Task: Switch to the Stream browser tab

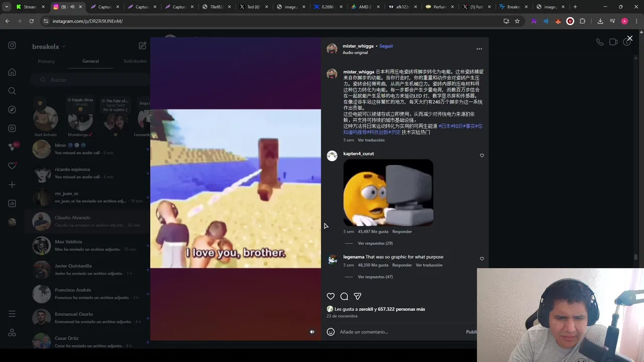Action: click(x=30, y=7)
